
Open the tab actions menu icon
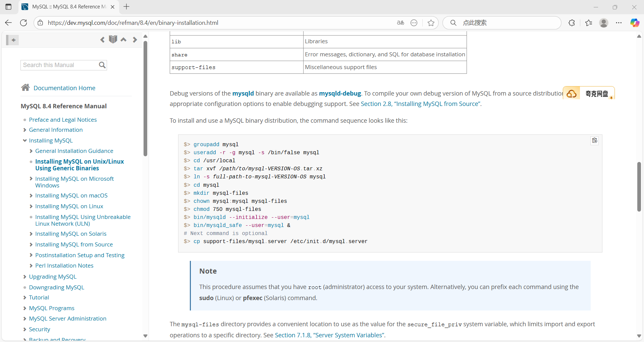pyautogui.click(x=8, y=7)
